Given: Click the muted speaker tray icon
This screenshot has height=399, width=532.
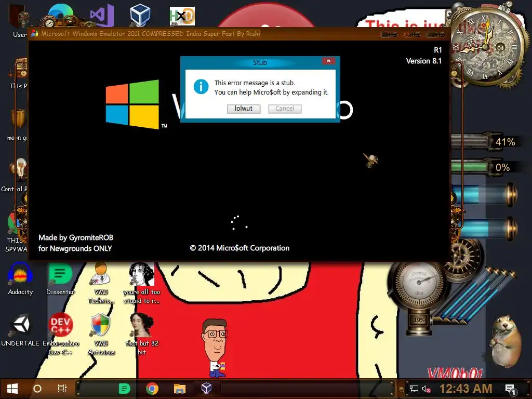Looking at the screenshot, I should [426, 389].
